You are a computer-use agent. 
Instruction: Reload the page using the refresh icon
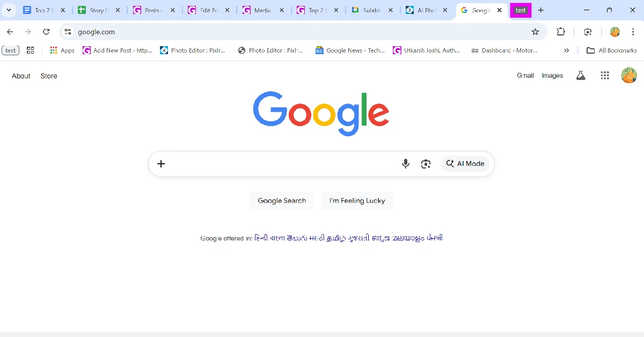click(x=46, y=32)
